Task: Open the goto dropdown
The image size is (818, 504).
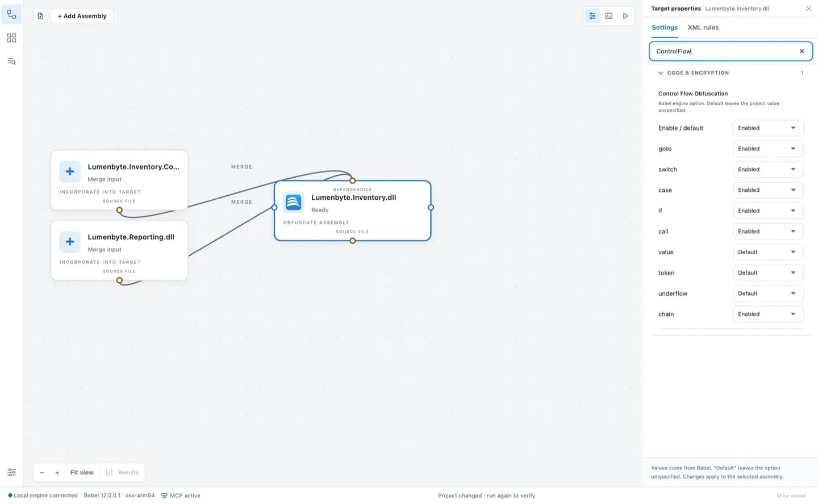Action: [767, 149]
